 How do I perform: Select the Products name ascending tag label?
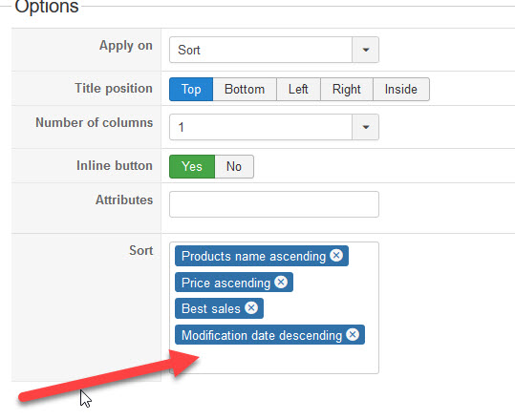pos(253,256)
